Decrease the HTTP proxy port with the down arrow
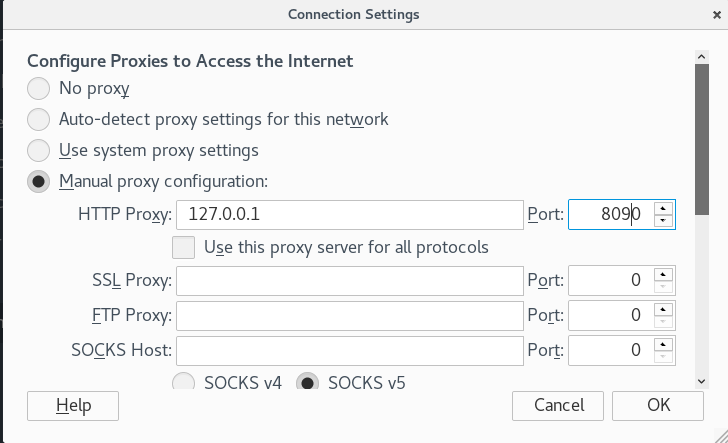Screen dimensions: 728x443 (x=663, y=221)
